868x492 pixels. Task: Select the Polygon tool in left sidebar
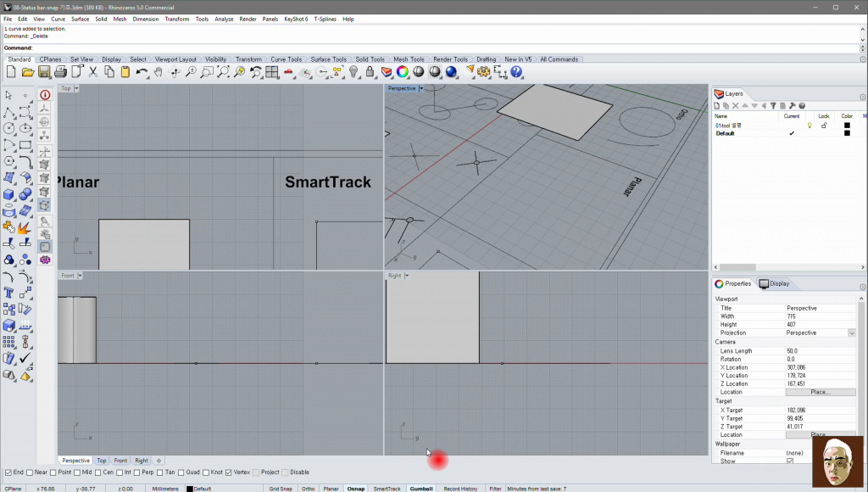(8, 162)
